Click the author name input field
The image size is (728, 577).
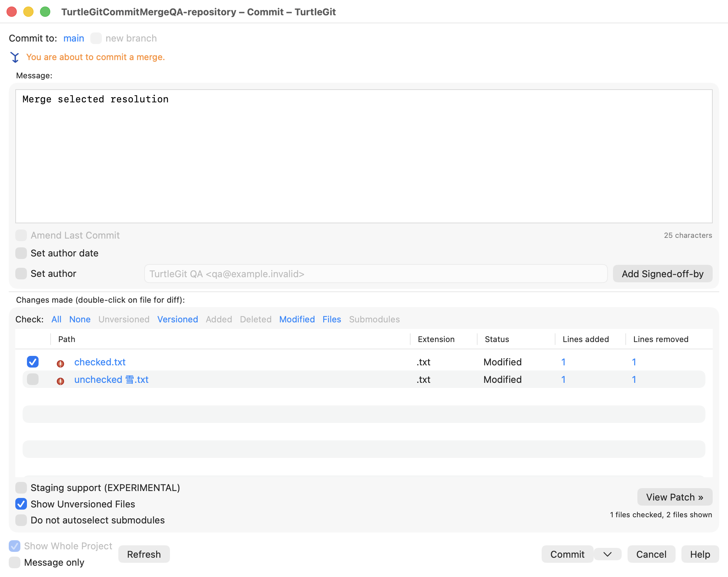(x=376, y=274)
